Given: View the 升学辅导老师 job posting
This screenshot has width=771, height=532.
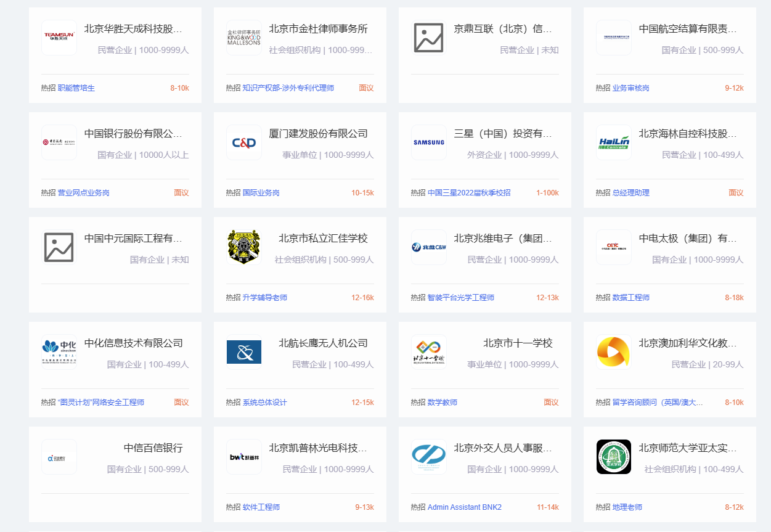Looking at the screenshot, I should point(265,298).
